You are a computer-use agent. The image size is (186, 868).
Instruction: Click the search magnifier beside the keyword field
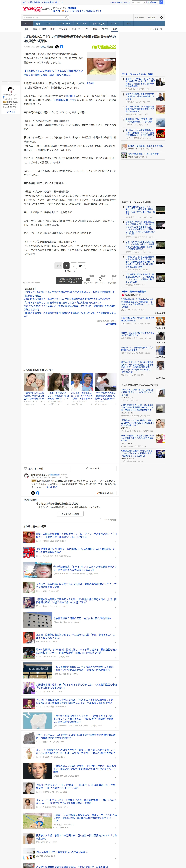coord(66,18)
